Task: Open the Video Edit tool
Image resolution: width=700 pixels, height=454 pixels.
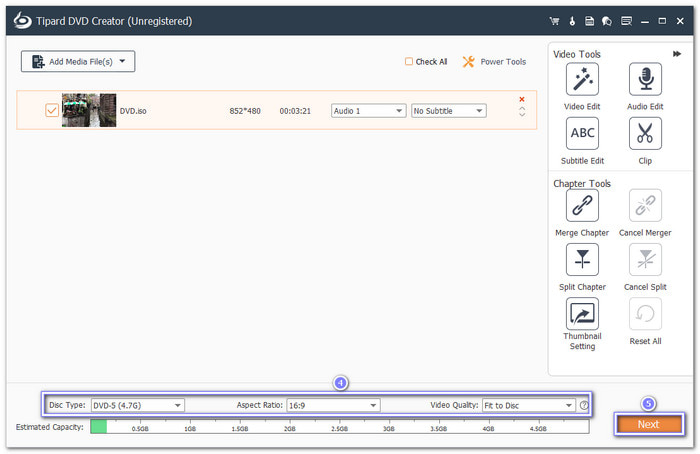Action: point(582,79)
